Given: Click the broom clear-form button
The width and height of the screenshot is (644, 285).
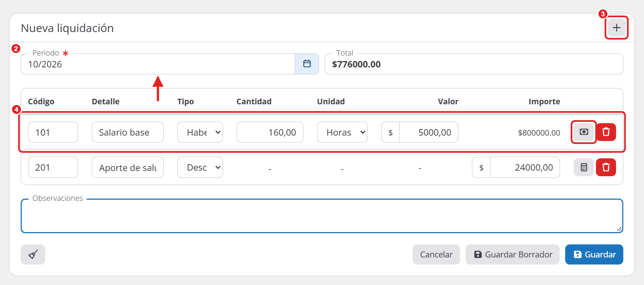Looking at the screenshot, I should pyautogui.click(x=33, y=254).
